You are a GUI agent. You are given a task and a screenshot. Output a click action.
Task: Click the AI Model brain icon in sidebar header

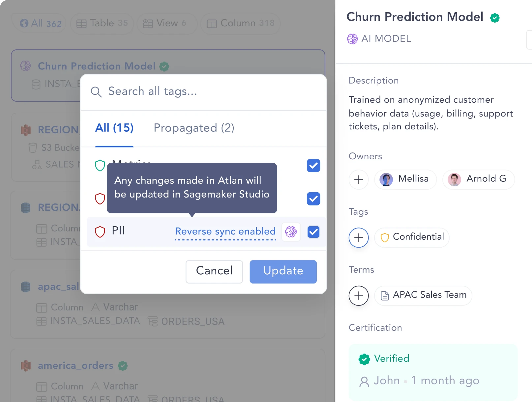[x=352, y=39]
